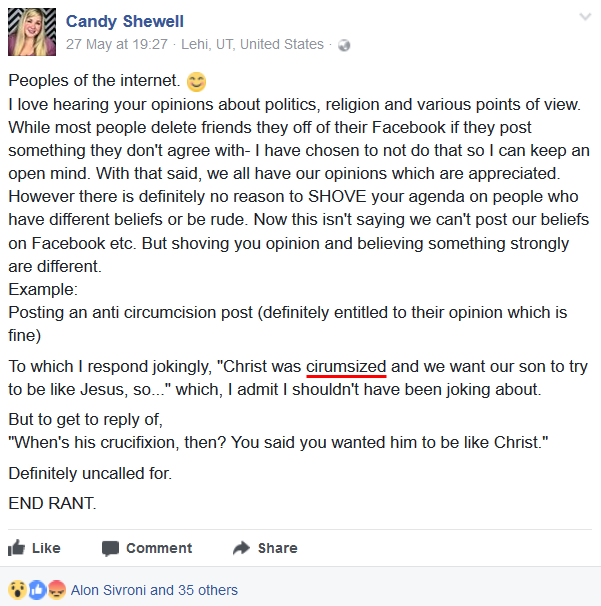Click the speech bubble Comment icon
This screenshot has height=606, width=601.
(110, 548)
